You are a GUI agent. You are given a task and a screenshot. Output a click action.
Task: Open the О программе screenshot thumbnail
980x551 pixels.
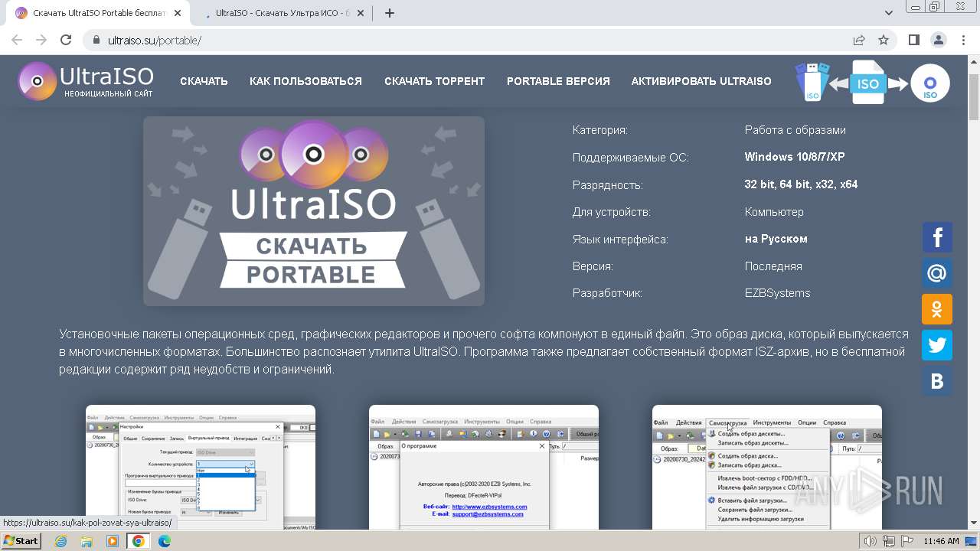click(x=484, y=467)
